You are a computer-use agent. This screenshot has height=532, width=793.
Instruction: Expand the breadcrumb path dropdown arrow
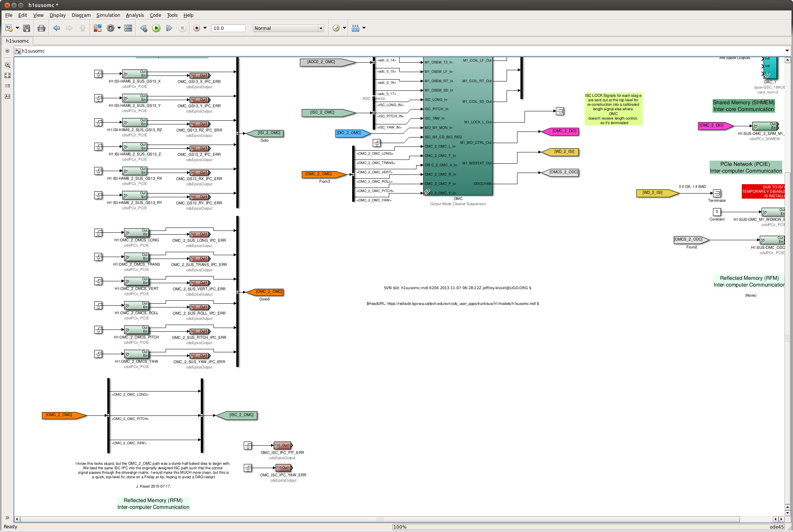coord(787,51)
